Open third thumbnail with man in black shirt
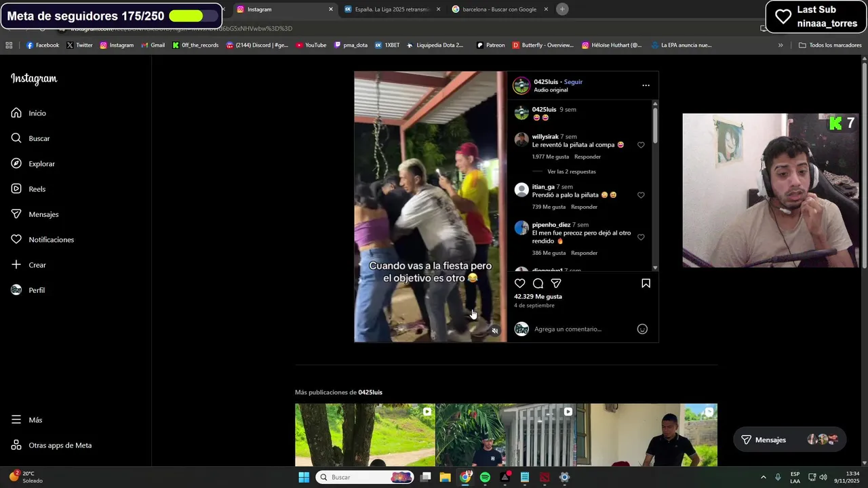Image resolution: width=868 pixels, height=488 pixels. click(647, 435)
